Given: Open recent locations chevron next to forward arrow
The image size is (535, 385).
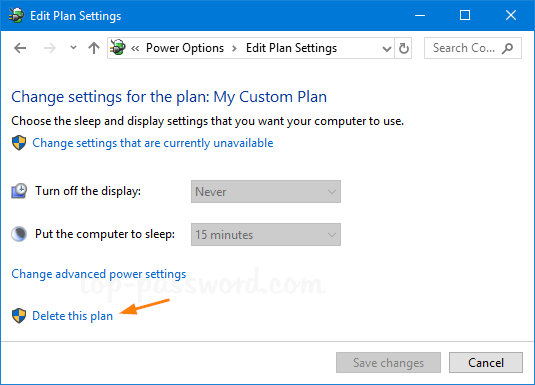Looking at the screenshot, I should coord(73,48).
